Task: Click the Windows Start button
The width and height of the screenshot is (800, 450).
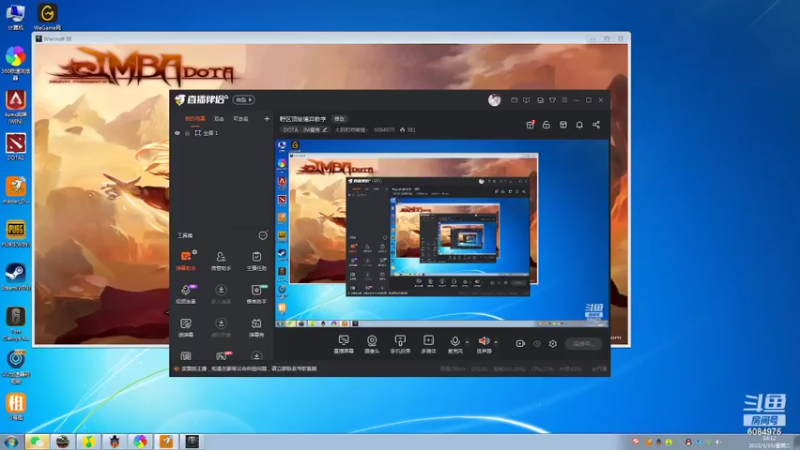Action: tap(11, 441)
